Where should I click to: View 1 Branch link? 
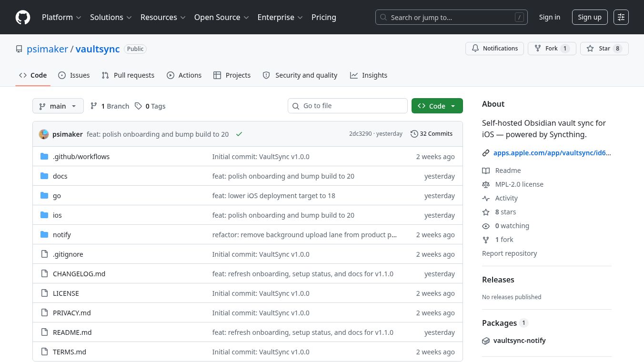[110, 106]
